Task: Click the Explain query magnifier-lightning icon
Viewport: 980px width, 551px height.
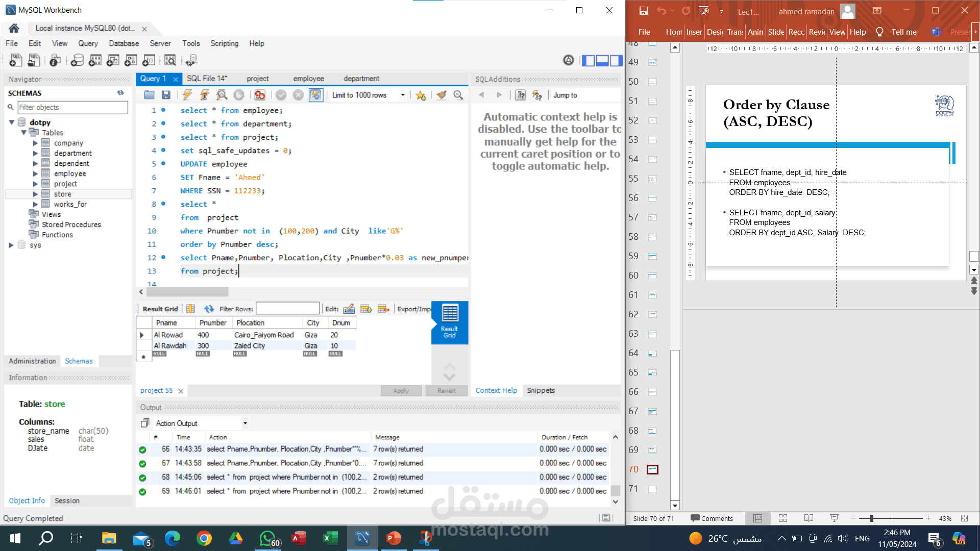Action: pyautogui.click(x=222, y=95)
